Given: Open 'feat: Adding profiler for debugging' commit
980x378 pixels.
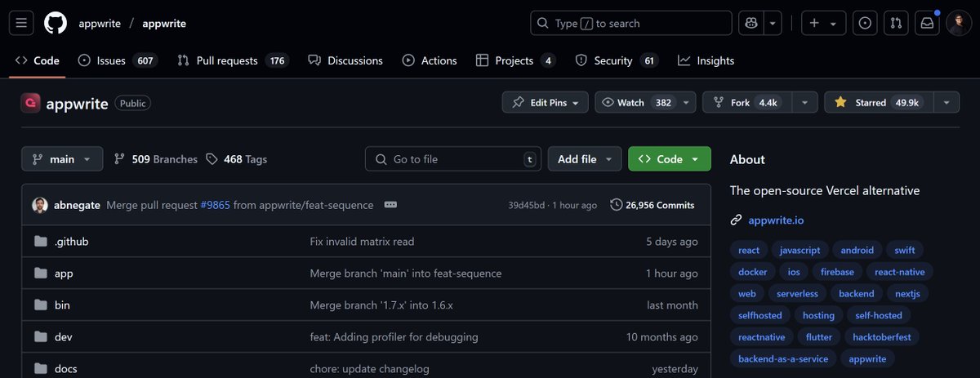Looking at the screenshot, I should [x=394, y=337].
